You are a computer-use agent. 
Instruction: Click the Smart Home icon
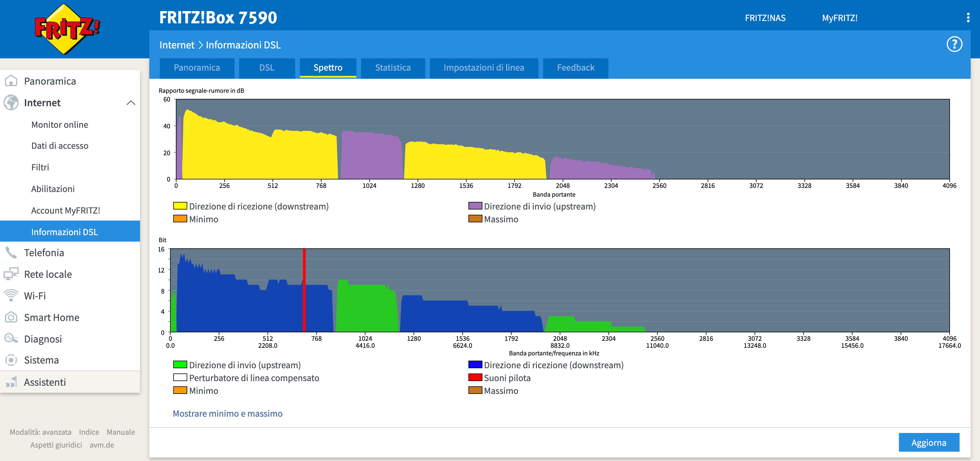tap(11, 317)
